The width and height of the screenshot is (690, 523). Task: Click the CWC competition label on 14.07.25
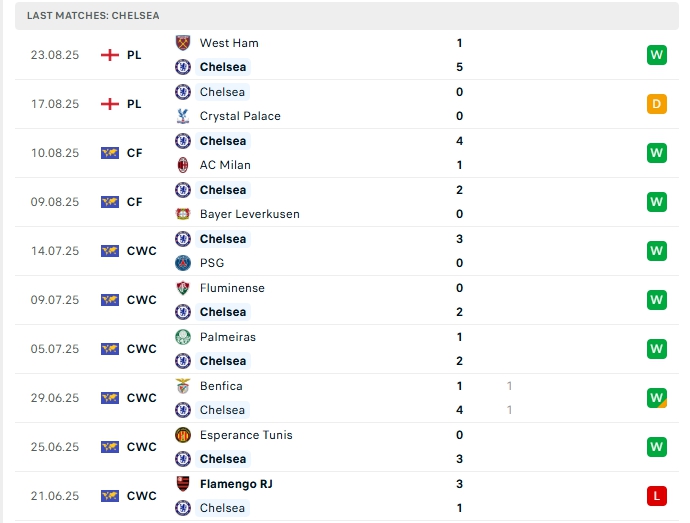pos(141,251)
